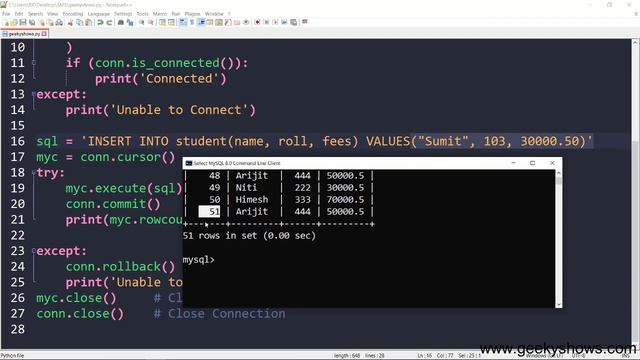The image size is (640, 360).
Task: Click the Redo arrow icon
Action: [109, 22]
